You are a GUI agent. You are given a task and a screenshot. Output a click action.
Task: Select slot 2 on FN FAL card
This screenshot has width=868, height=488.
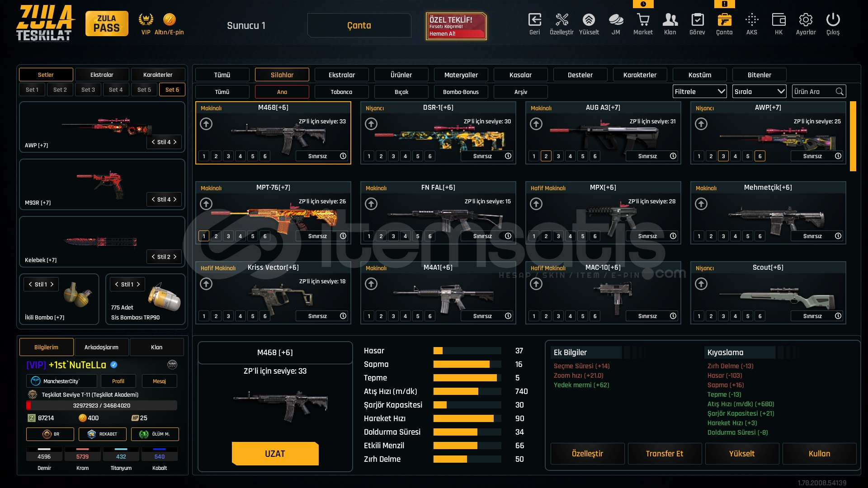(x=381, y=236)
